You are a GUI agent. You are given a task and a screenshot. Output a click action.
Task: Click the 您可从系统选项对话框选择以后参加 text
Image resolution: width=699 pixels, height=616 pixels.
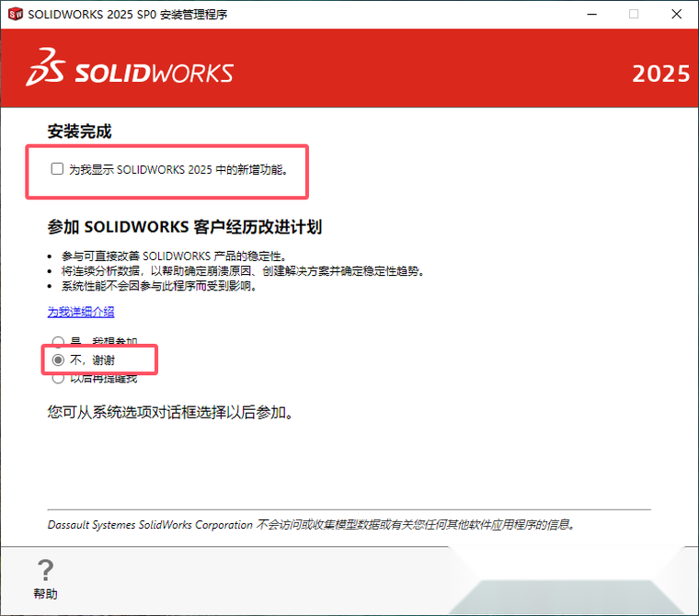[171, 412]
